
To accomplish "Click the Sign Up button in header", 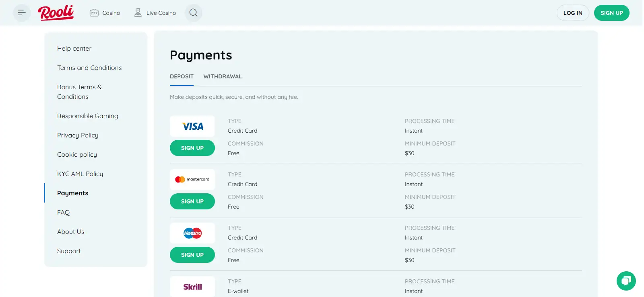I will (x=611, y=13).
